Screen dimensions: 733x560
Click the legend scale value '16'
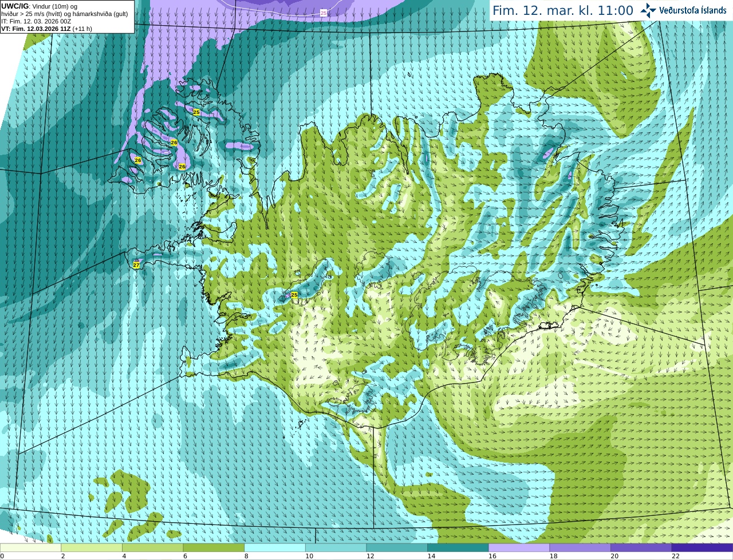(x=492, y=556)
